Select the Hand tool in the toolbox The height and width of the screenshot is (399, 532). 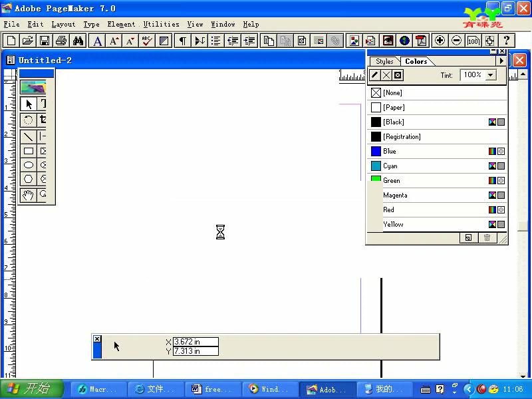pos(29,195)
